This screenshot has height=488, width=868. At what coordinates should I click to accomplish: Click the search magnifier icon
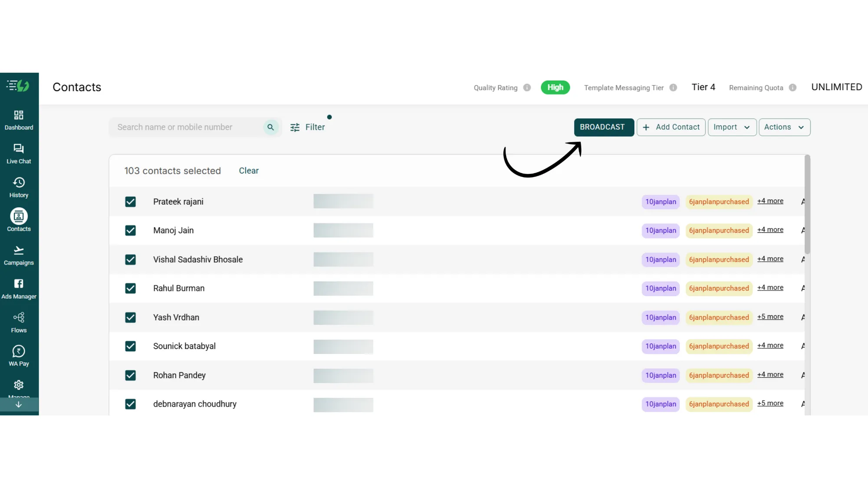[270, 127]
